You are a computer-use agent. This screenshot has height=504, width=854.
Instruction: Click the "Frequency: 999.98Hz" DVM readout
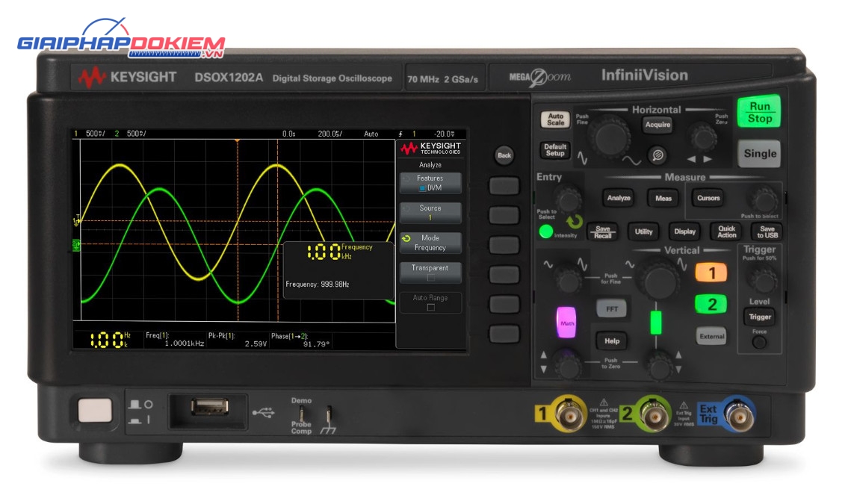pos(318,284)
